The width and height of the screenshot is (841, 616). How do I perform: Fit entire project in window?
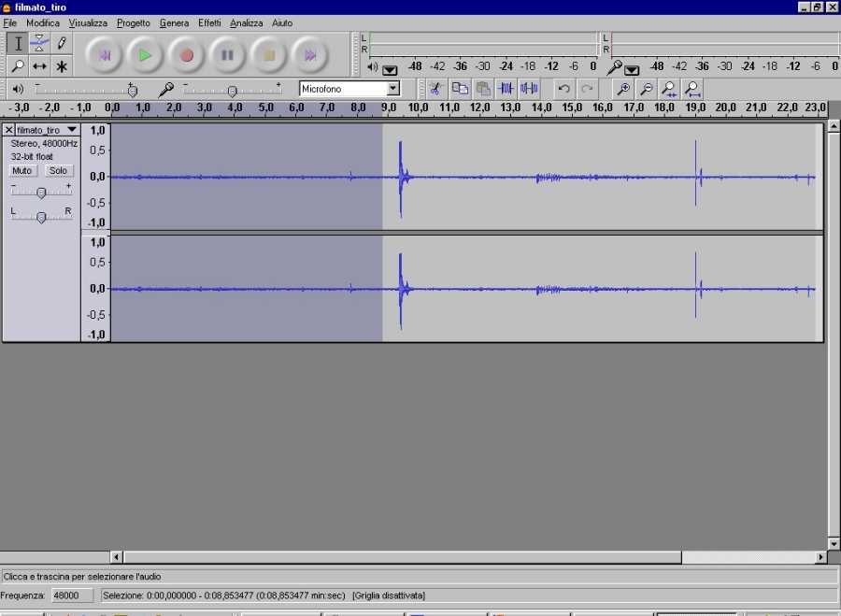(692, 89)
